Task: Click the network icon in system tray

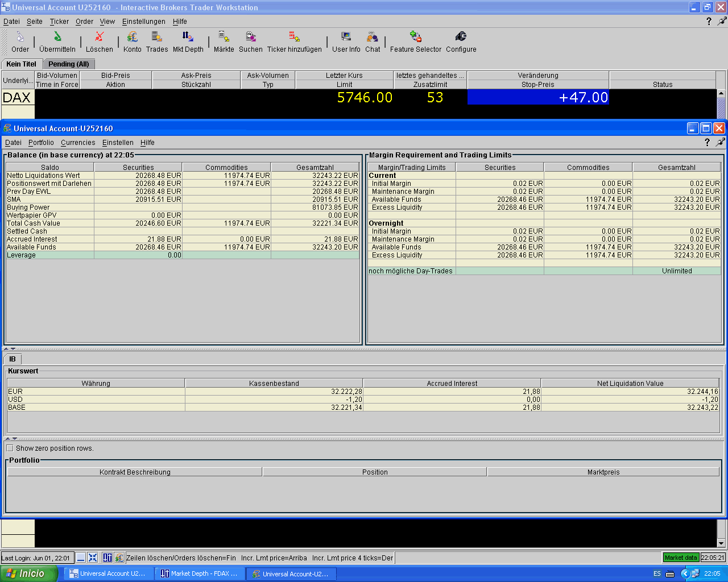Action: click(x=695, y=573)
